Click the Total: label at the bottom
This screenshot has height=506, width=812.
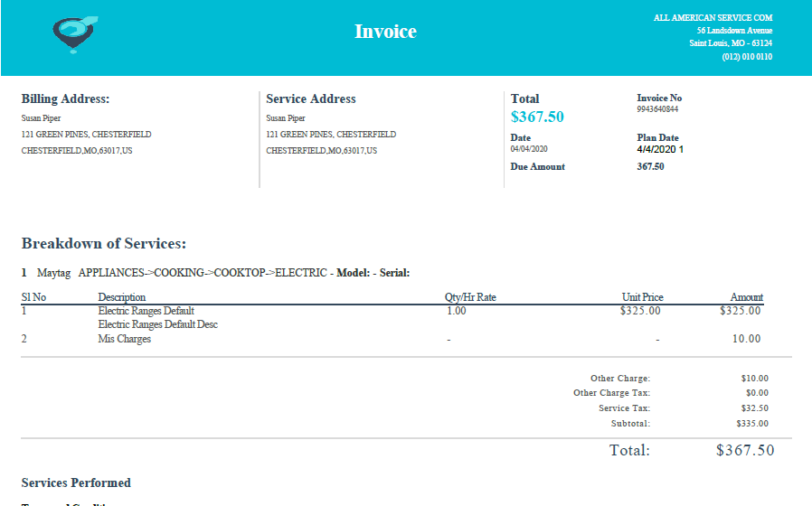coord(629,450)
